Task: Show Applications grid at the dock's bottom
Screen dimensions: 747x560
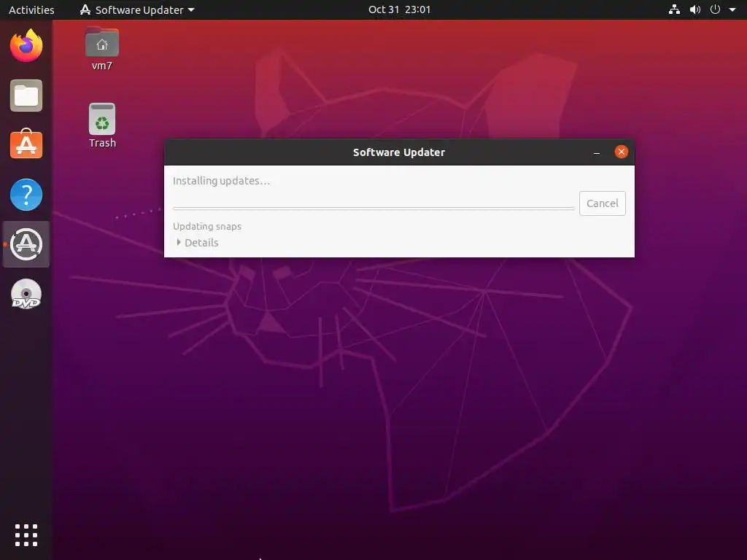Action: 26,535
